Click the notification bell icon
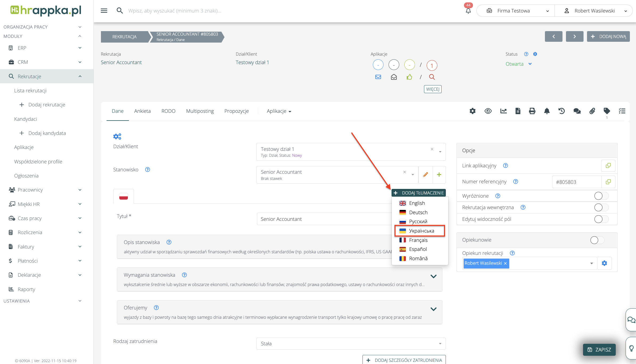The image size is (636, 364). pos(468,11)
